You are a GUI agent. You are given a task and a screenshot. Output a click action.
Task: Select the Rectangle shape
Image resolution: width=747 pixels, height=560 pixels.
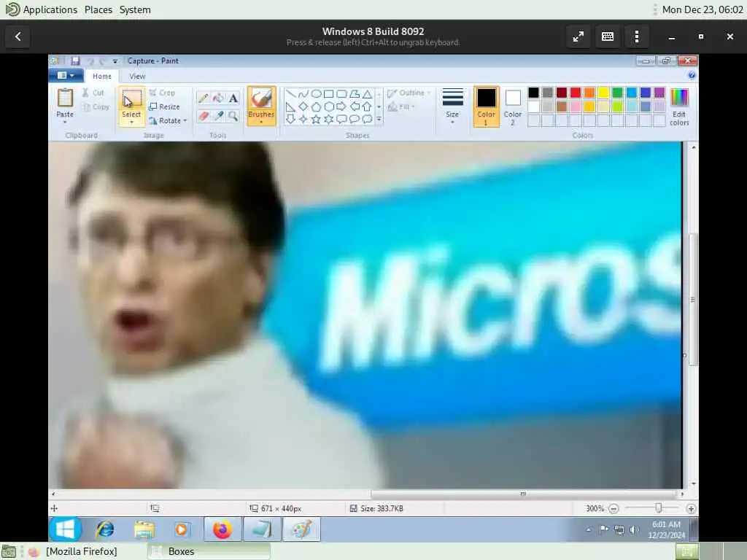(329, 94)
